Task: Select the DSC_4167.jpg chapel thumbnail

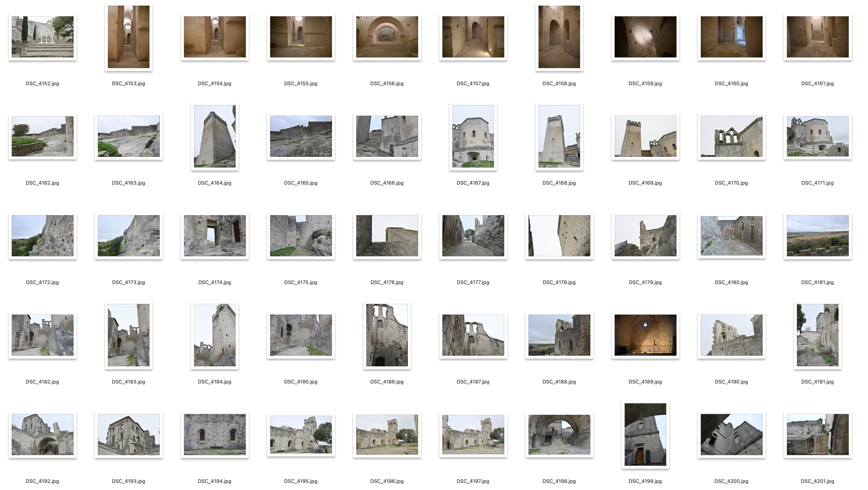Action: (x=473, y=136)
